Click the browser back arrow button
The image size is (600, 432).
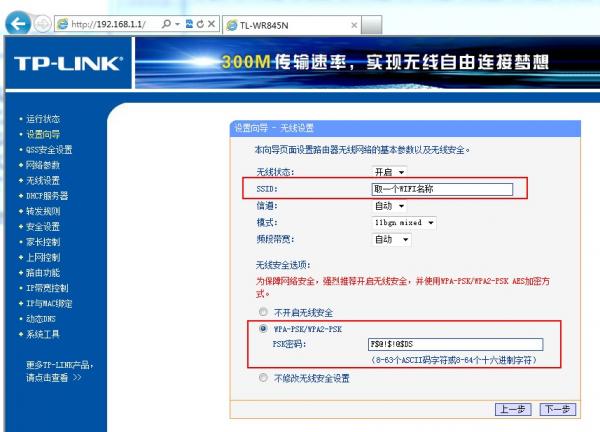pyautogui.click(x=18, y=24)
